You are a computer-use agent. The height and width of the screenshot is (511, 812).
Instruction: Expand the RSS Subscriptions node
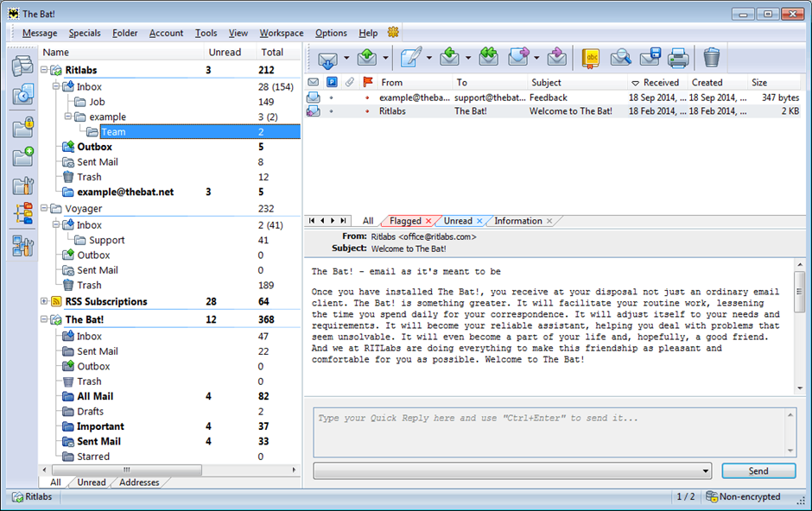pos(45,301)
